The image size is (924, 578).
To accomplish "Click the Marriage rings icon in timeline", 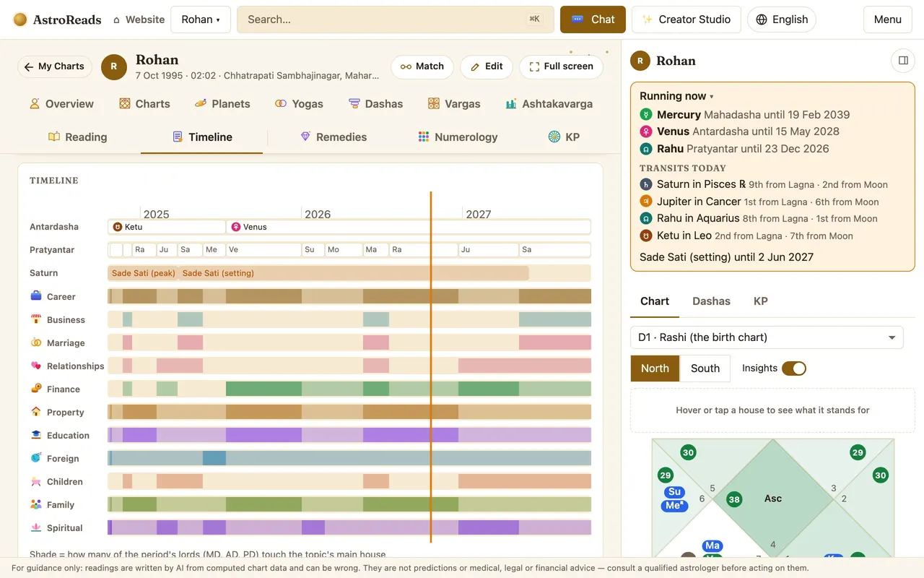I will pos(36,342).
